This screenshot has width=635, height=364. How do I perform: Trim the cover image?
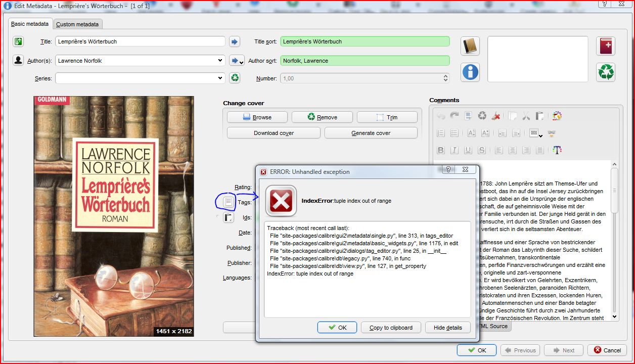pyautogui.click(x=387, y=117)
